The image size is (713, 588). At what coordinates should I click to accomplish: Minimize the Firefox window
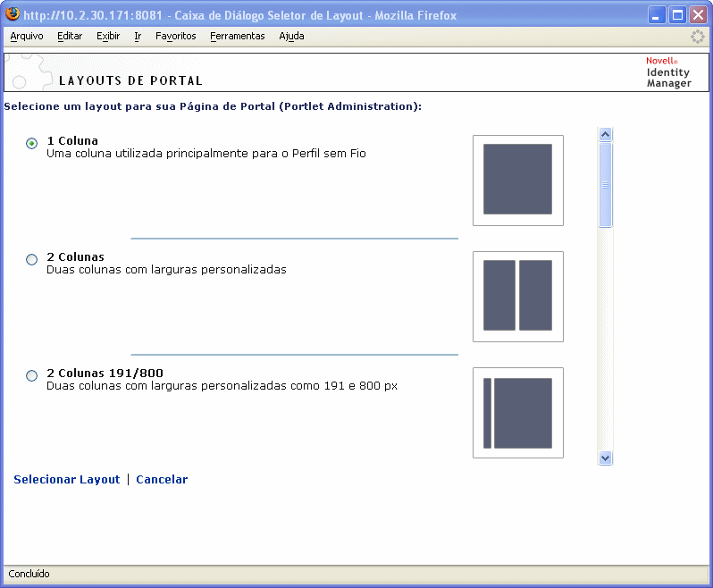point(656,15)
